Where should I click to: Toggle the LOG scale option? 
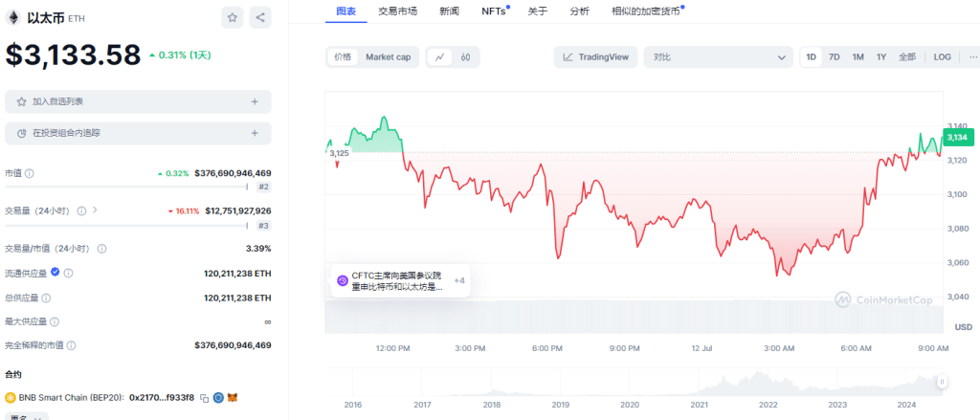coord(943,57)
